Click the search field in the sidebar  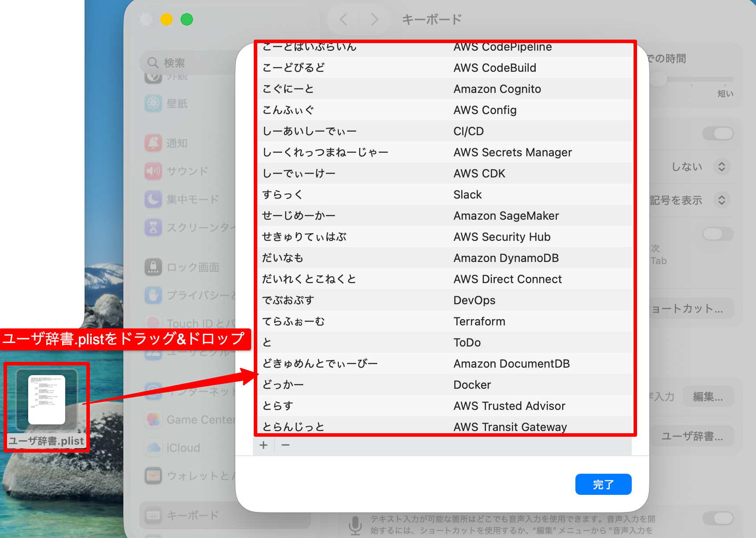[189, 63]
